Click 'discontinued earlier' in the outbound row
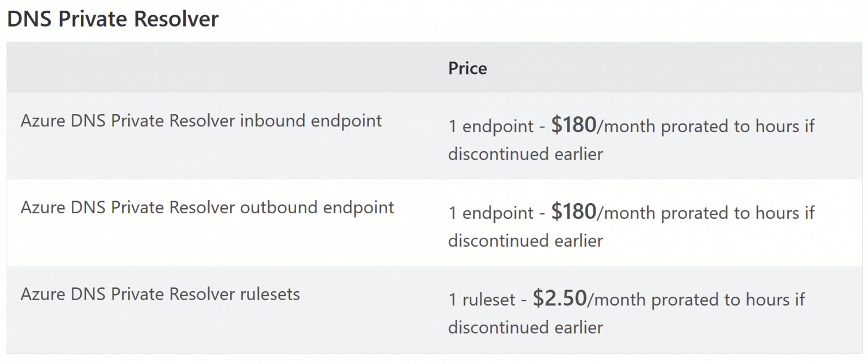The image size is (868, 364). coord(526,241)
